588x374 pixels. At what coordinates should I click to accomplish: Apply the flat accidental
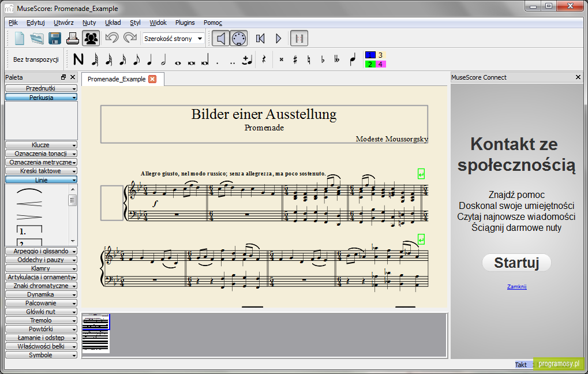click(323, 59)
